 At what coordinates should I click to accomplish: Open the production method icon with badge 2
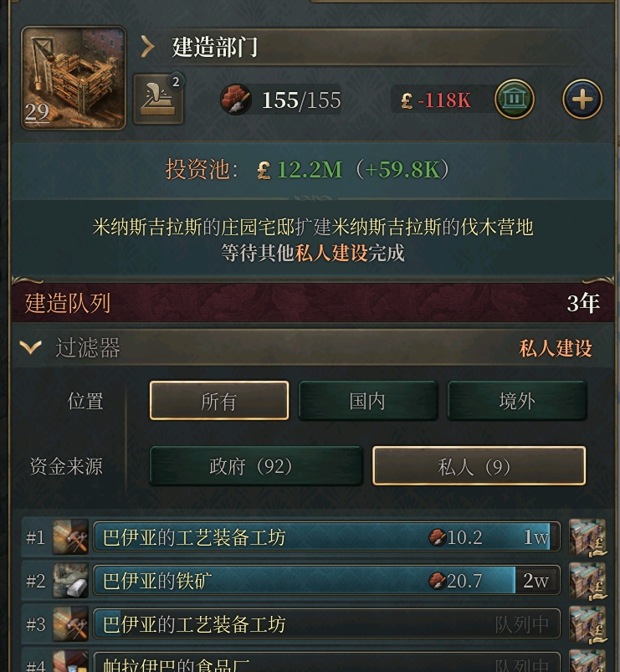pos(158,99)
